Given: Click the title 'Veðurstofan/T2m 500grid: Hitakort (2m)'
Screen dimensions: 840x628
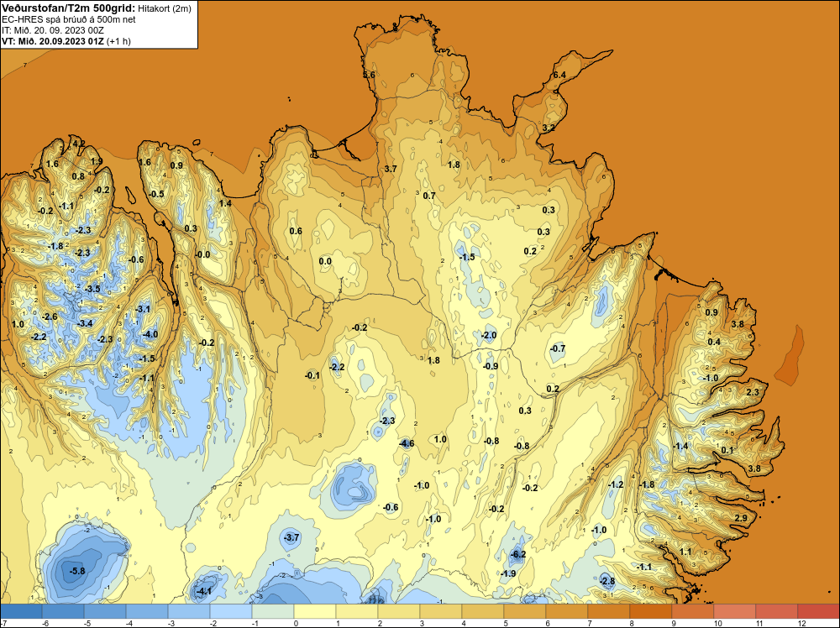Looking at the screenshot, I should pos(96,8).
